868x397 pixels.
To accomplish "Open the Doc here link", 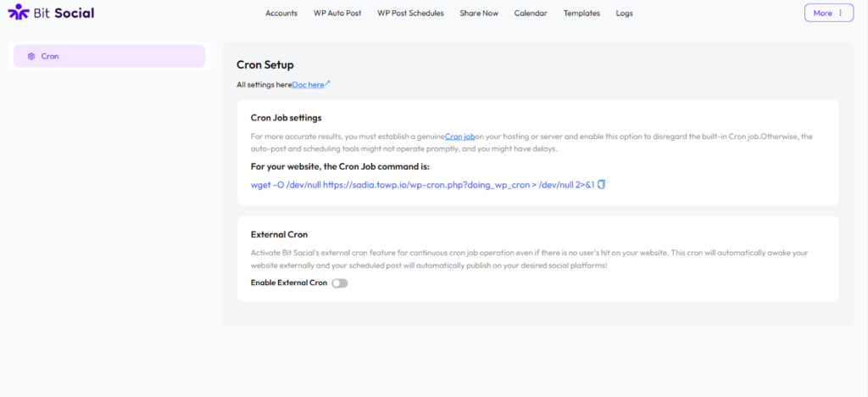I will [x=308, y=85].
